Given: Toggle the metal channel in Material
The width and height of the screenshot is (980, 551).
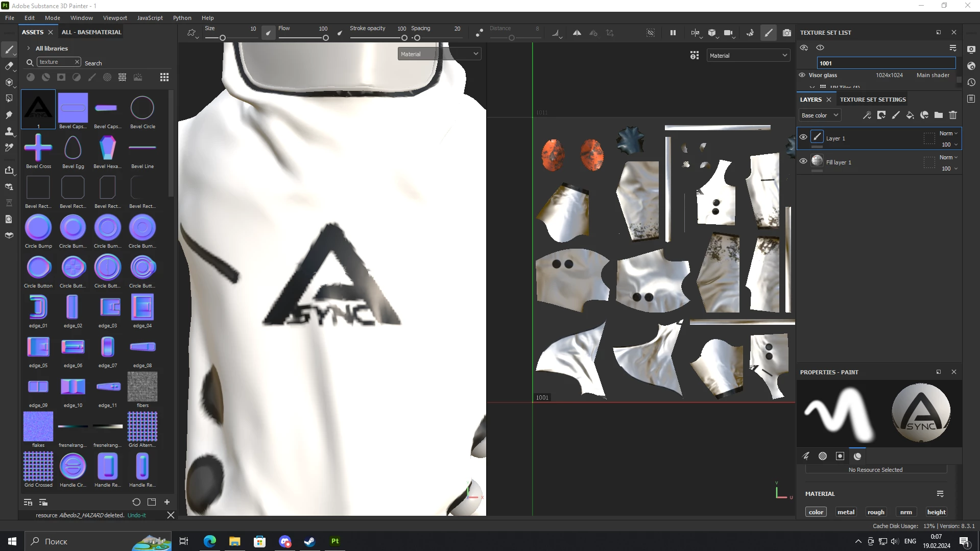Looking at the screenshot, I should 846,512.
